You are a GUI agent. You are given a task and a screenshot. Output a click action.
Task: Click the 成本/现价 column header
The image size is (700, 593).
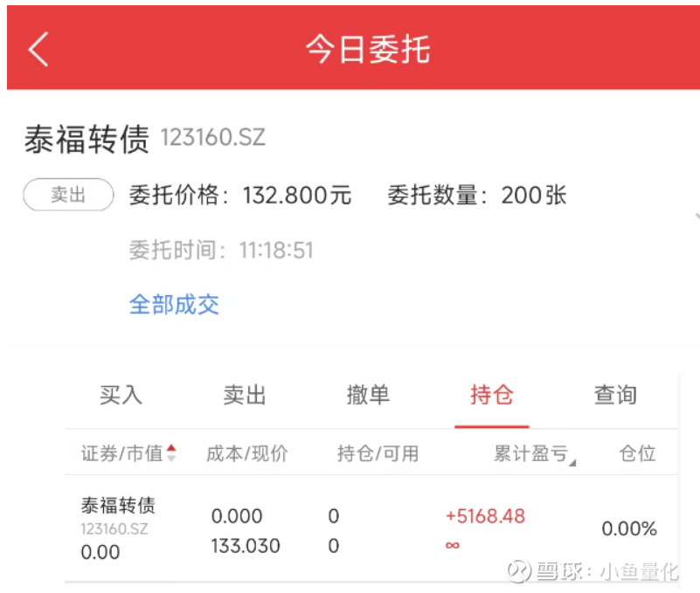(246, 454)
